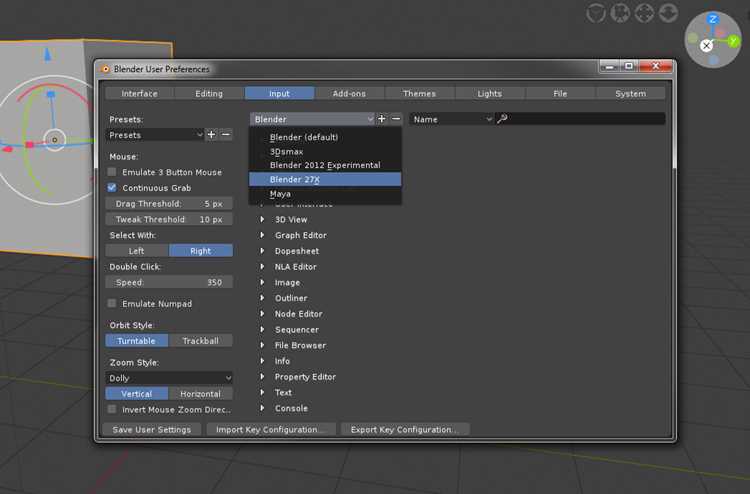This screenshot has width=750, height=494.
Task: Switch to the Editing tab
Action: [x=209, y=93]
